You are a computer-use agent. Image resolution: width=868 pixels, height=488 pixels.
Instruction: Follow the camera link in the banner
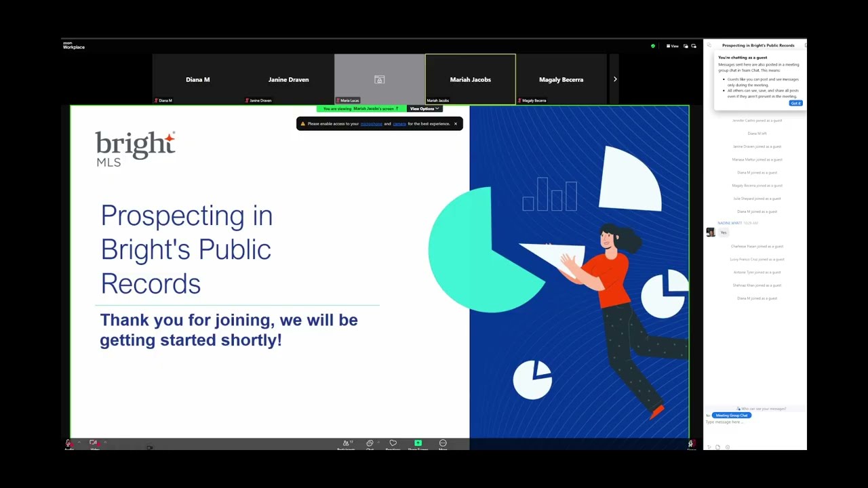(x=399, y=124)
